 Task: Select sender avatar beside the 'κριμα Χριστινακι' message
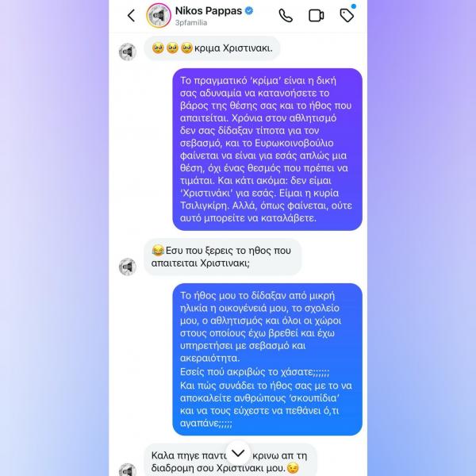[x=128, y=52]
